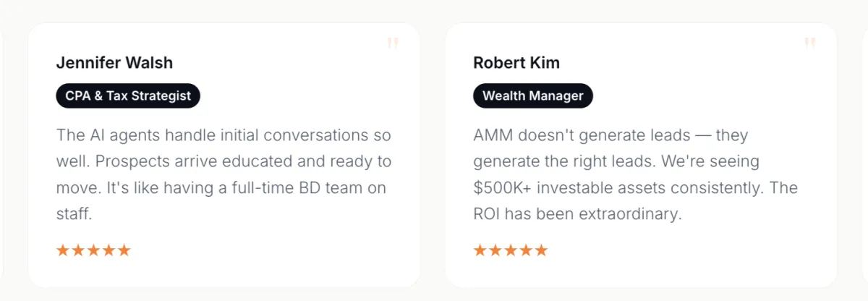Click Jennifer Walsh's testimonial text about AI agents
This screenshot has width=868, height=301.
[224, 174]
